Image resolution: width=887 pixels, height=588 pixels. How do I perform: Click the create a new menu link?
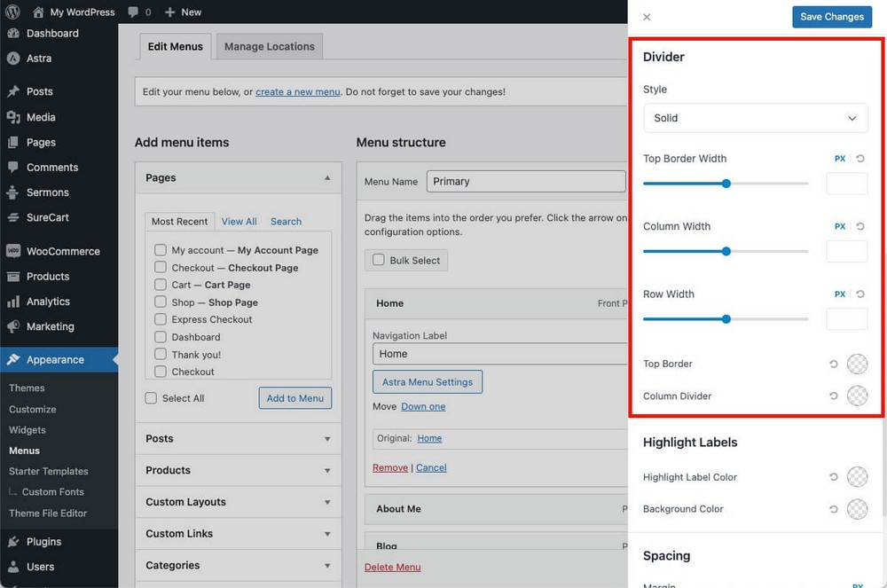[297, 91]
